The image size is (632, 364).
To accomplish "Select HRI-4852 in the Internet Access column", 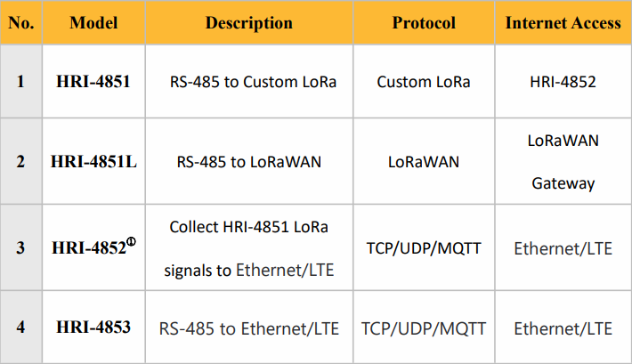I will click(x=563, y=82).
